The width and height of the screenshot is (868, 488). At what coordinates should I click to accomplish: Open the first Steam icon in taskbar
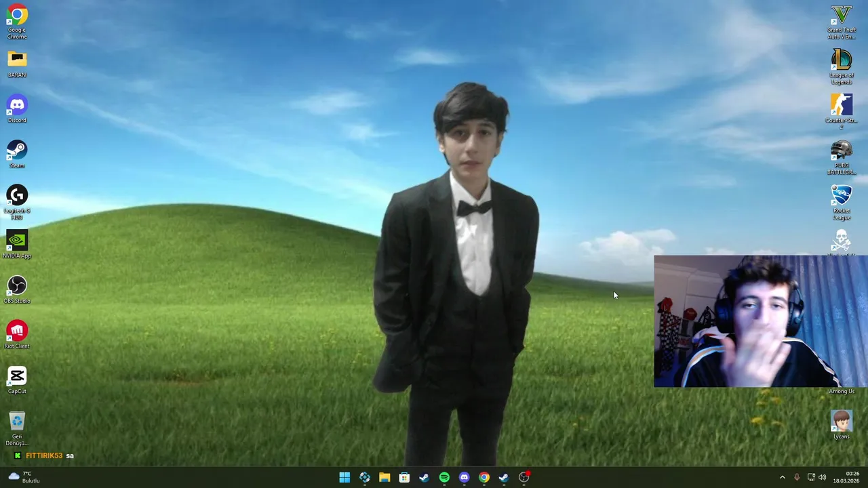(x=425, y=477)
